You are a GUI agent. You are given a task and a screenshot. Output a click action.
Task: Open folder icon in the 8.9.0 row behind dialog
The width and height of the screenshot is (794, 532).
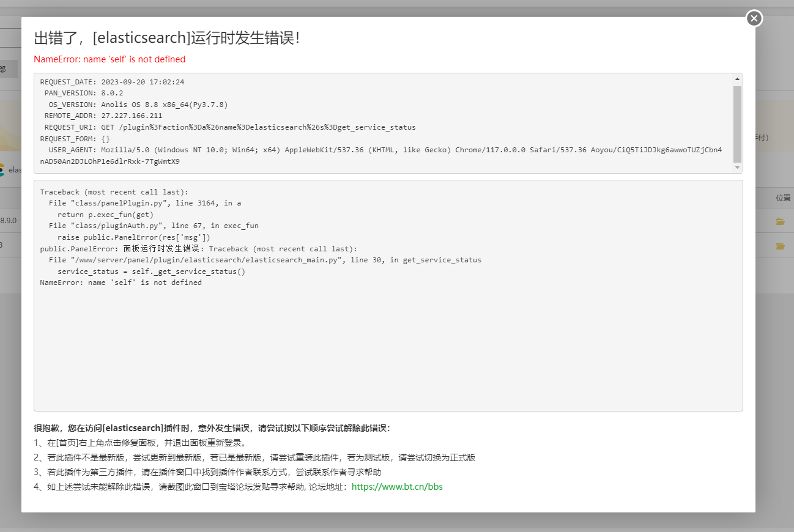point(780,221)
